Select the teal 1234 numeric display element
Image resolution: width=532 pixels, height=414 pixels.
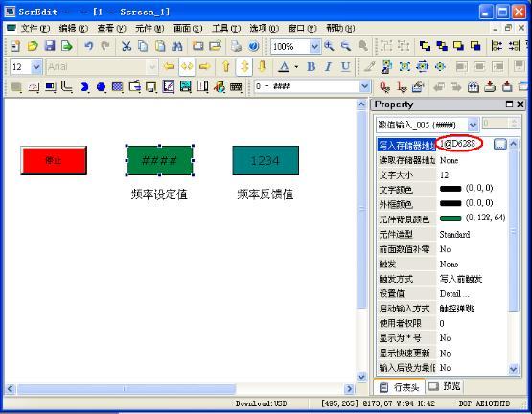(266, 160)
